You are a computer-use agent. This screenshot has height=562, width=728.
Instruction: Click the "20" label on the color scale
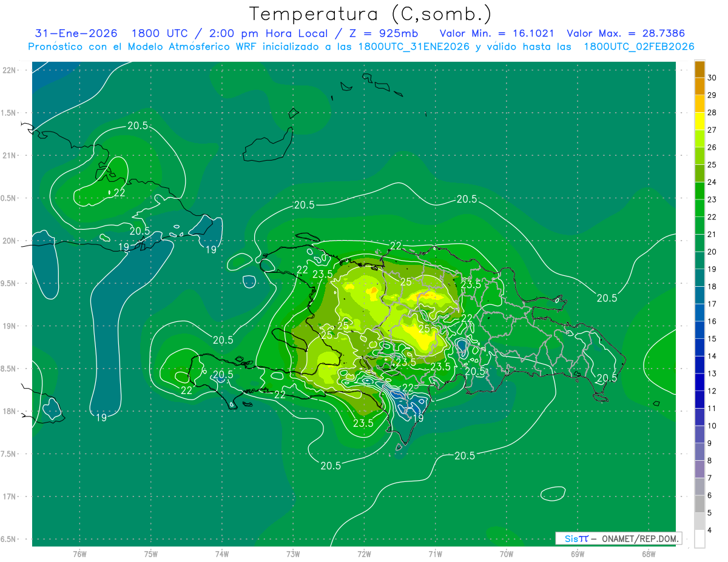click(713, 252)
